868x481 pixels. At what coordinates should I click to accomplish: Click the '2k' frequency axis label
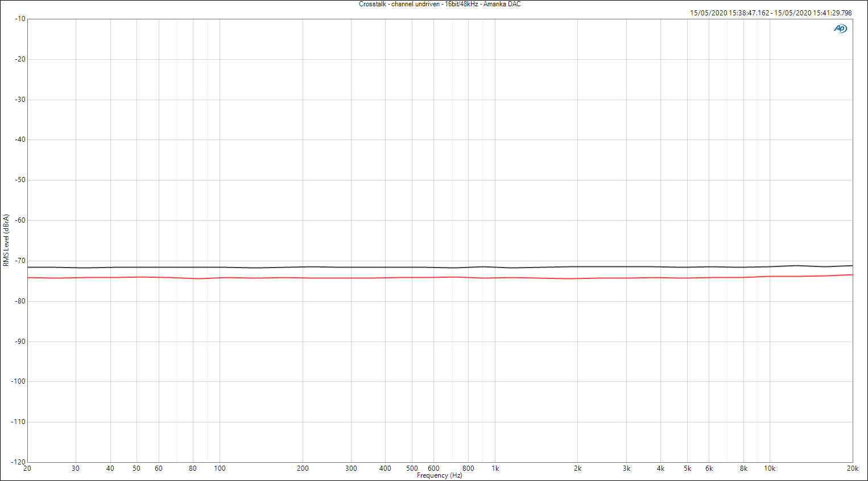(x=577, y=468)
